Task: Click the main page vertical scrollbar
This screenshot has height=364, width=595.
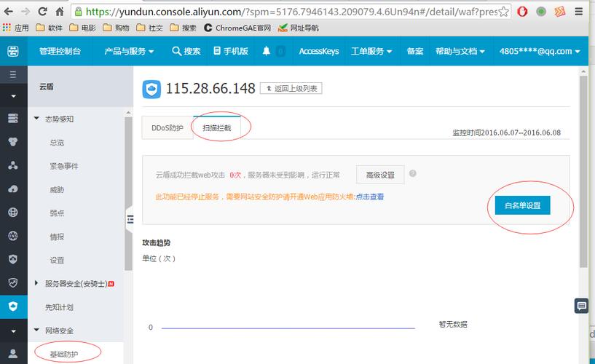Action: coord(583,171)
